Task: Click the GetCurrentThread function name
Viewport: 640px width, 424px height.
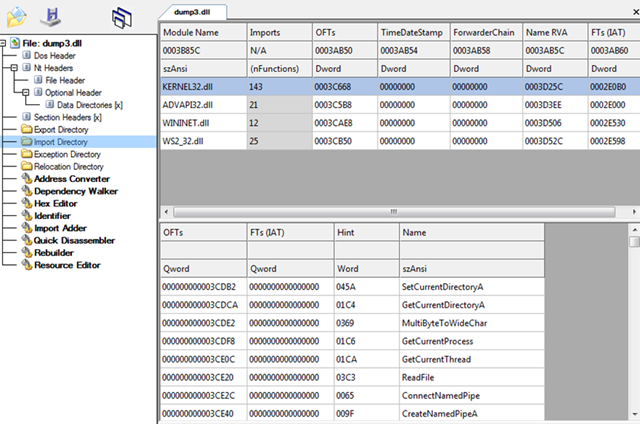Action: (436, 359)
